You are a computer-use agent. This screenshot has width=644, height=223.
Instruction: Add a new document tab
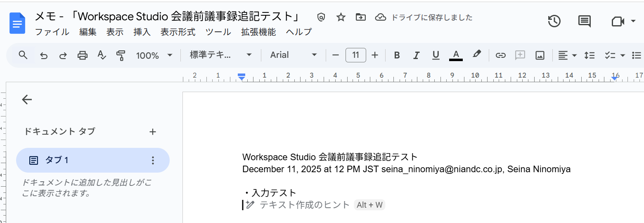(153, 132)
